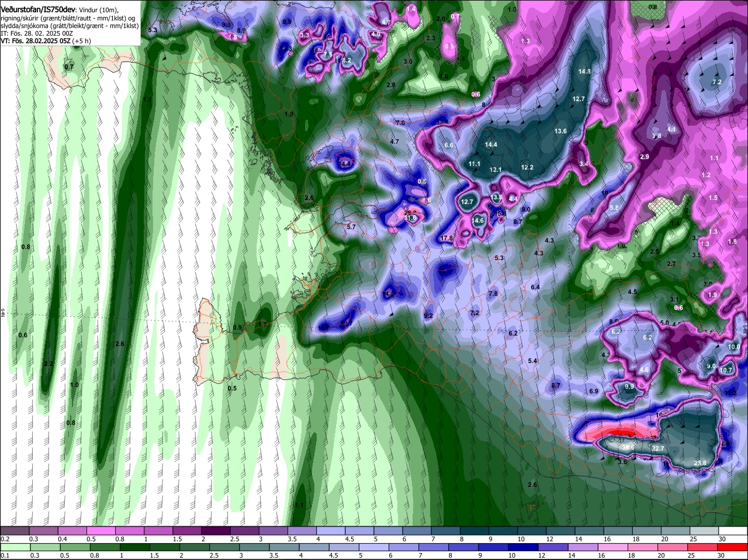The image size is (748, 560).
Task: Click the 23.8 precipitation value on map
Action: point(700,463)
